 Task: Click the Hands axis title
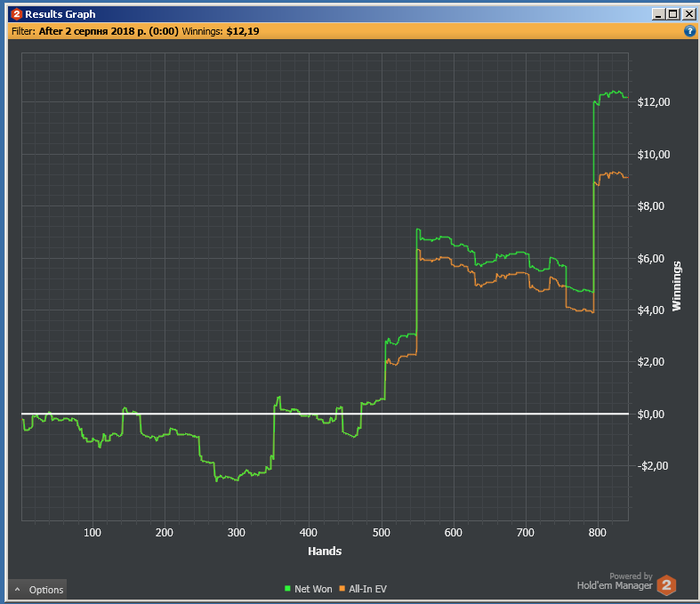tap(325, 551)
